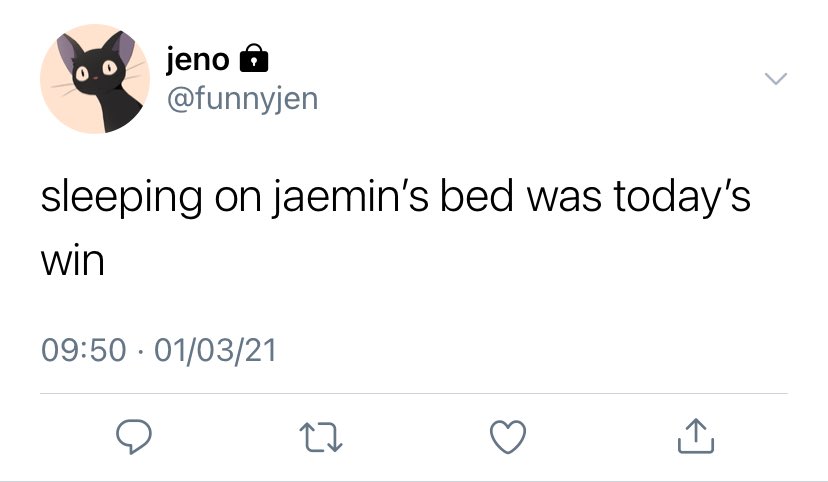
Task: Click the word "bed" in the tweet
Action: pos(476,196)
